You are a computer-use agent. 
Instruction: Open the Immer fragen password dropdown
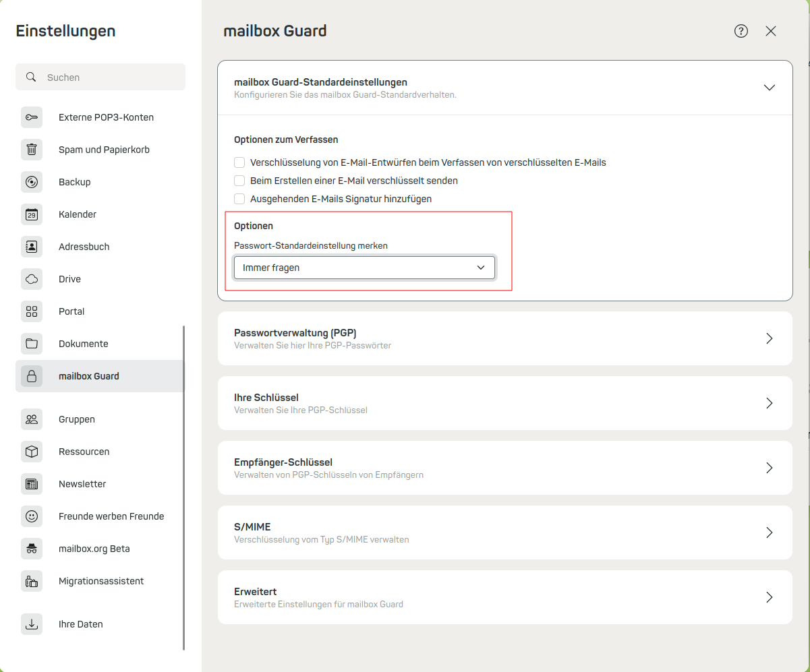[364, 268]
